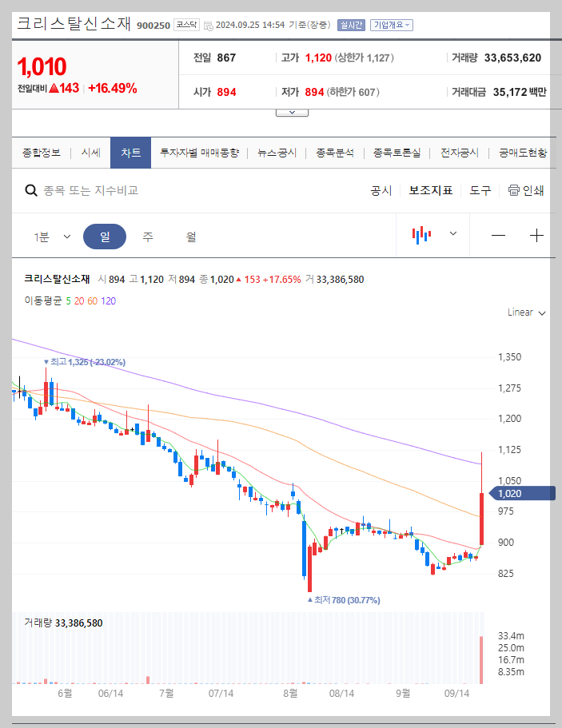The width and height of the screenshot is (562, 728).
Task: Open the 1분 interval dropdown
Action: coord(50,235)
